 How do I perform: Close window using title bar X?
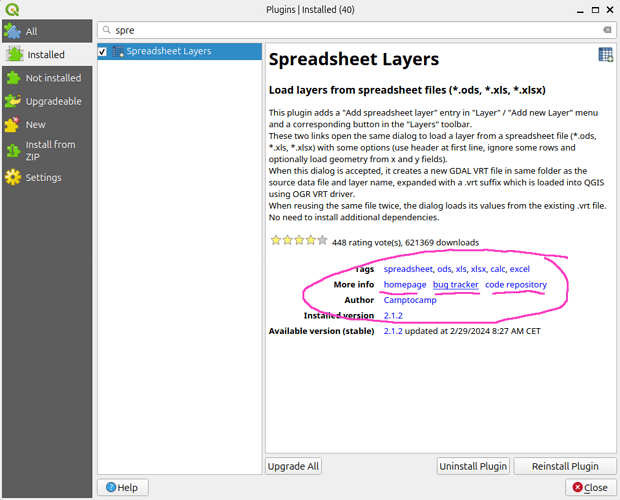tap(610, 10)
